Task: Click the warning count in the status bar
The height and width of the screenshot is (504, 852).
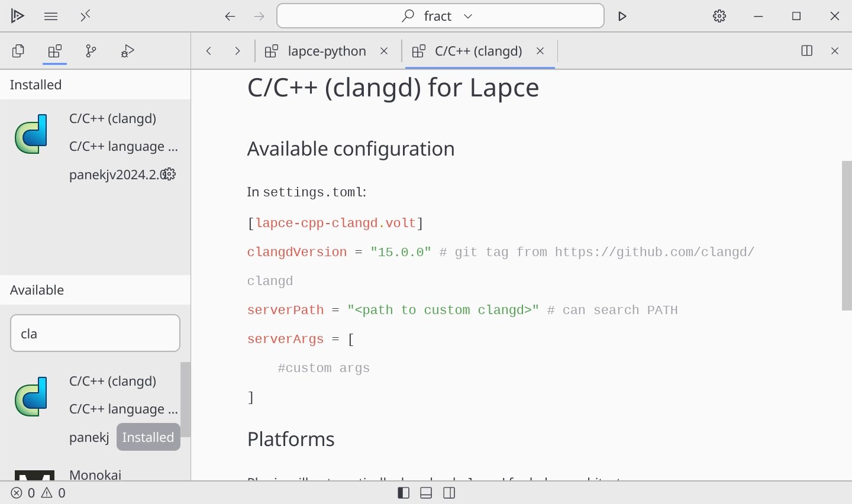Action: tap(53, 493)
